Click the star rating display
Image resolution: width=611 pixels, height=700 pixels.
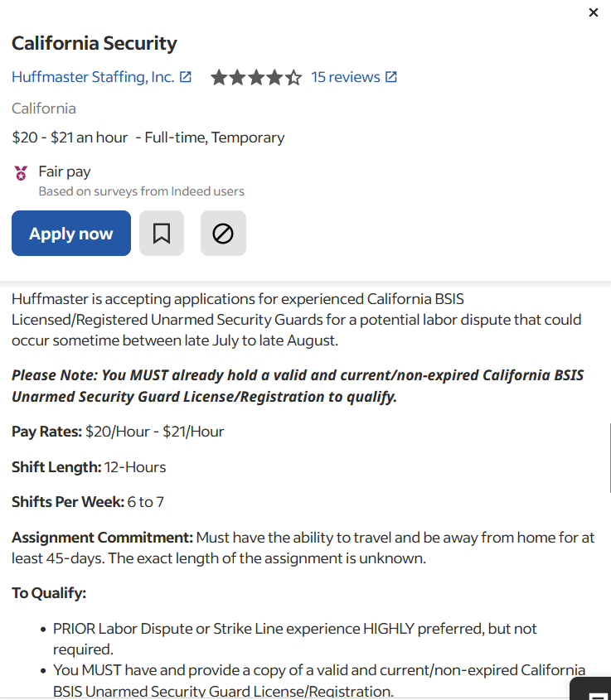tap(256, 77)
